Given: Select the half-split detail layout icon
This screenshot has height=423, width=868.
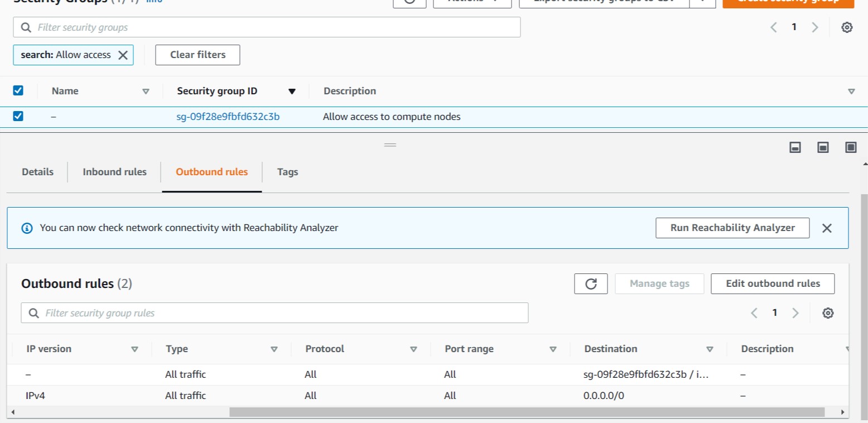Looking at the screenshot, I should [823, 147].
